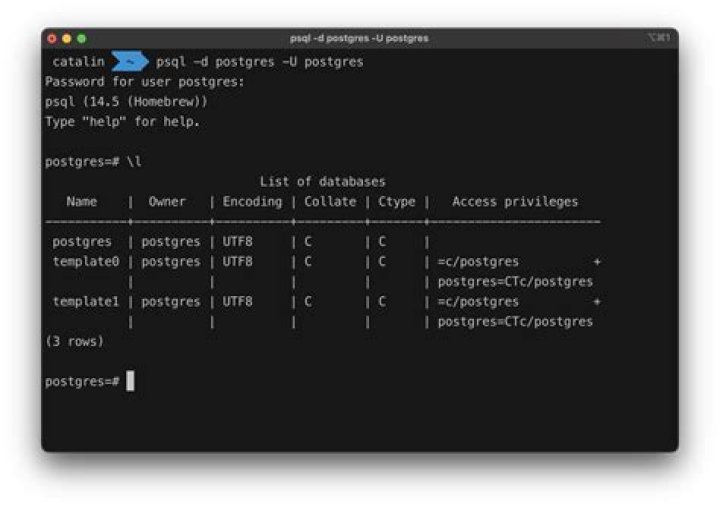
Task: Click the window title 'psql -d postgres -U postgres'
Action: (359, 38)
